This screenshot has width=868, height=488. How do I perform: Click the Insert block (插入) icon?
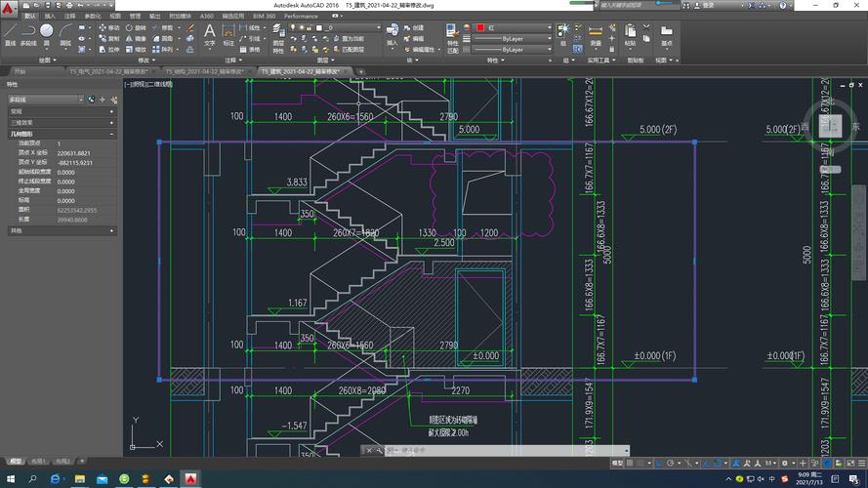(x=392, y=33)
